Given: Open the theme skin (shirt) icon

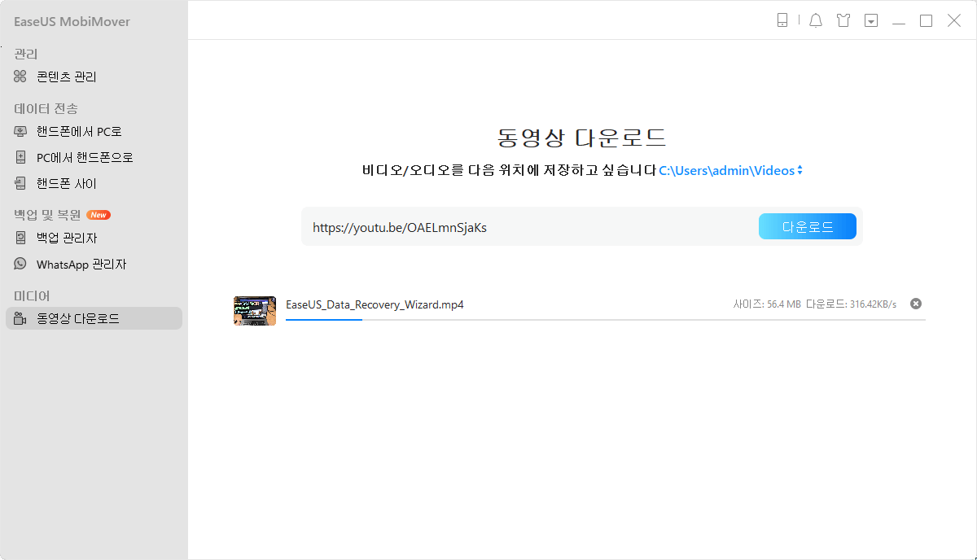Looking at the screenshot, I should 843,20.
